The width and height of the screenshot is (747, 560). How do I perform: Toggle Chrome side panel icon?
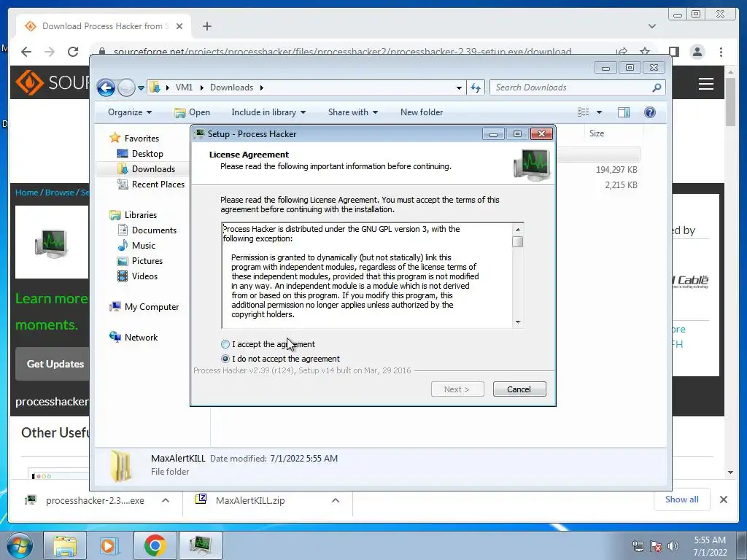point(673,52)
